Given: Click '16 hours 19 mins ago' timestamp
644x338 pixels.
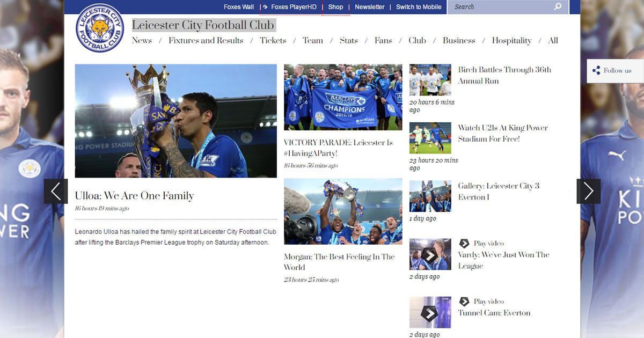Looking at the screenshot, I should [x=102, y=209].
